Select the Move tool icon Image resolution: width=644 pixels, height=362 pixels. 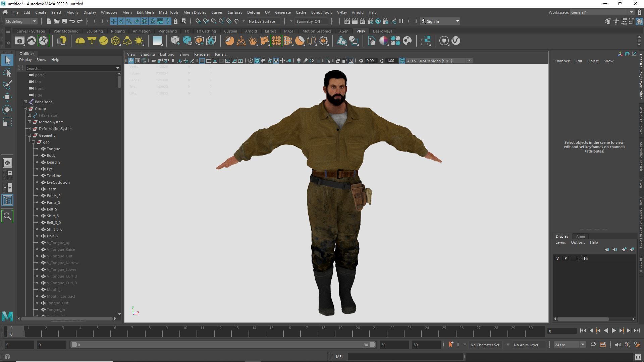pyautogui.click(x=7, y=97)
